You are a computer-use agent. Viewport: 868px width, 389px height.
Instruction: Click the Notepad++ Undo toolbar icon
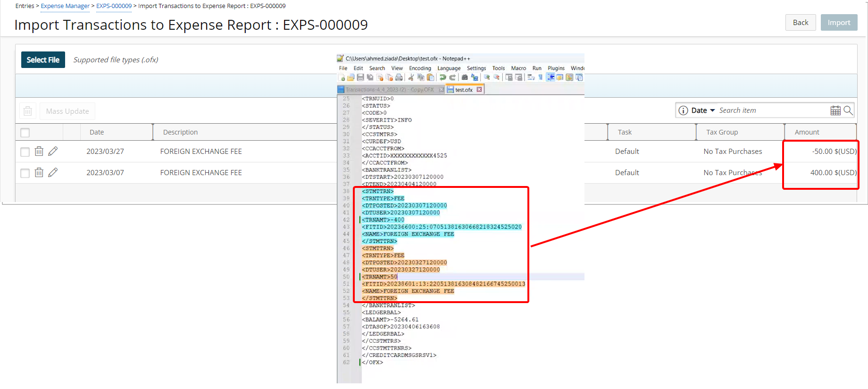point(442,77)
